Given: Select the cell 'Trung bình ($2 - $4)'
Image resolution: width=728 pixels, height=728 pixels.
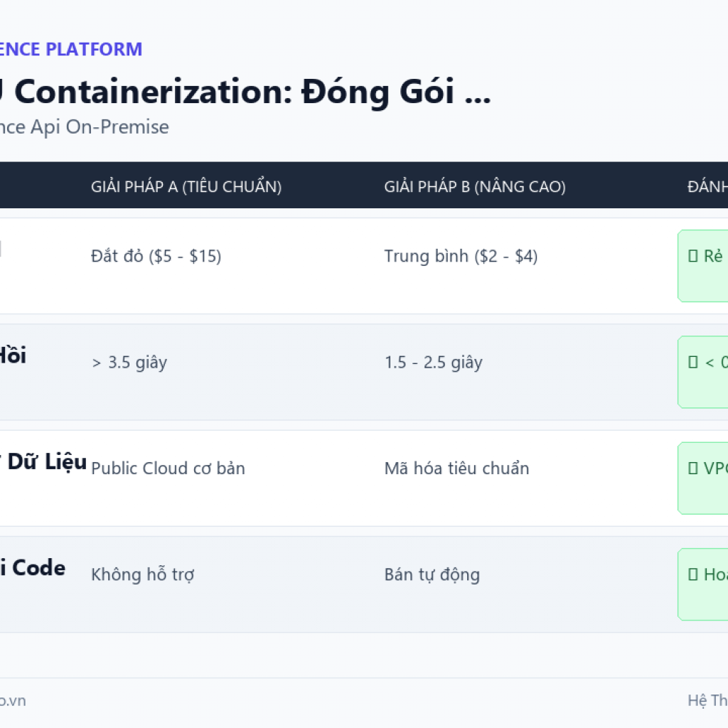Looking at the screenshot, I should click(x=461, y=256).
